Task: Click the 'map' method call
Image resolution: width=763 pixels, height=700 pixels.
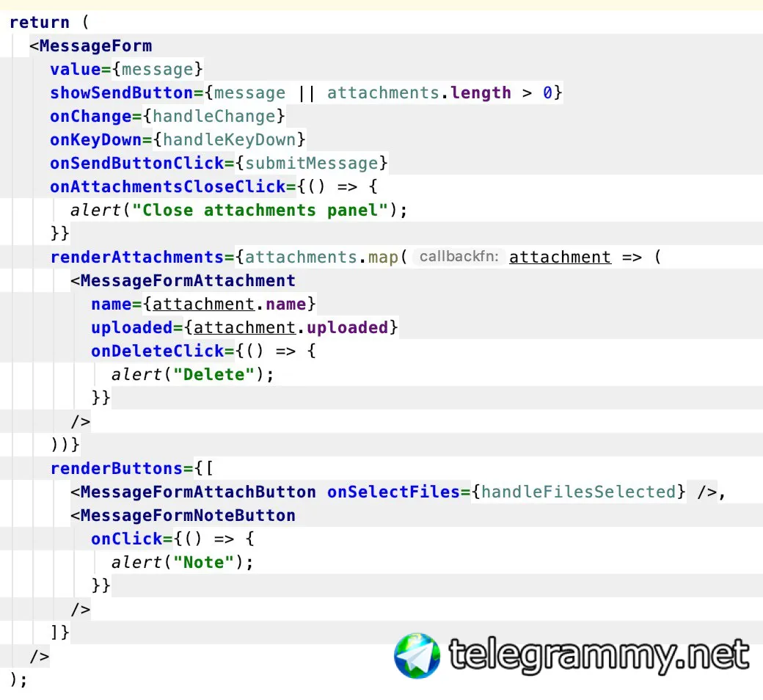Action: click(383, 257)
